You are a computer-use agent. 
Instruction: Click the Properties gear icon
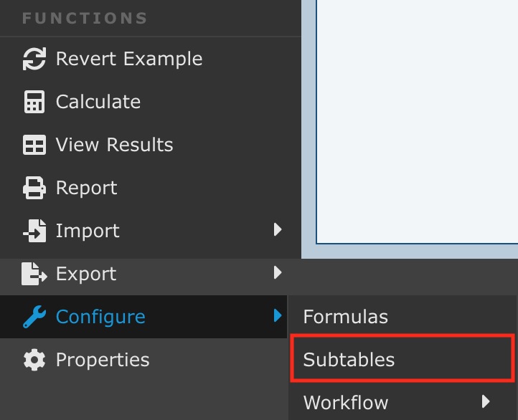[x=34, y=360]
